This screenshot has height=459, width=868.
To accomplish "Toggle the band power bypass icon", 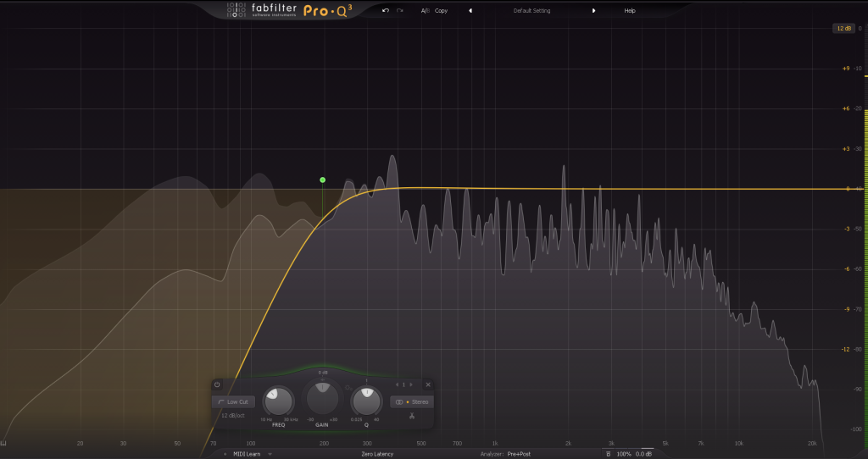I will click(x=217, y=384).
